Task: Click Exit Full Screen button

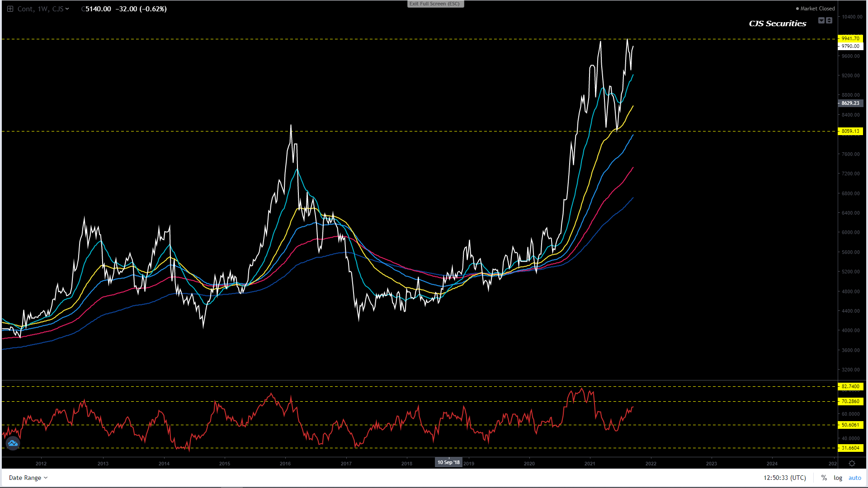Action: pyautogui.click(x=435, y=4)
